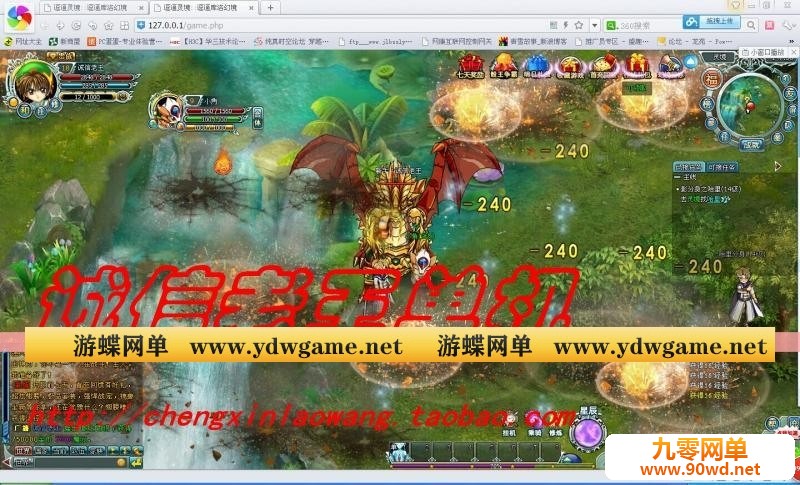Select the 世界 world chat channel tab

22,450
